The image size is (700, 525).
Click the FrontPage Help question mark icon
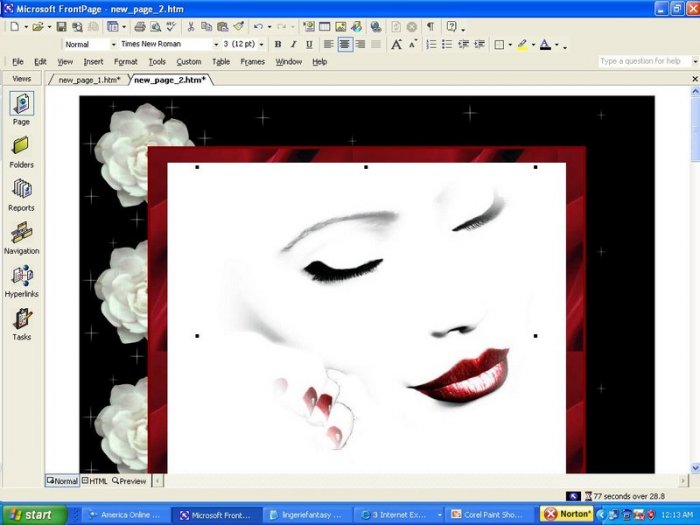451,27
